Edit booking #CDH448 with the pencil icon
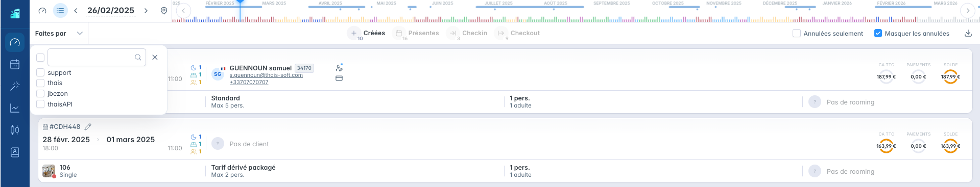Image resolution: width=980 pixels, height=187 pixels. click(x=88, y=127)
